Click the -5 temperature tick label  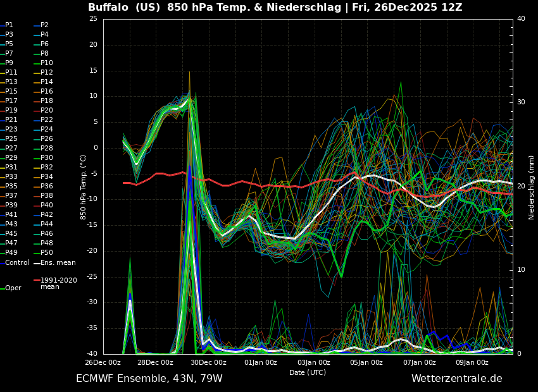point(94,174)
